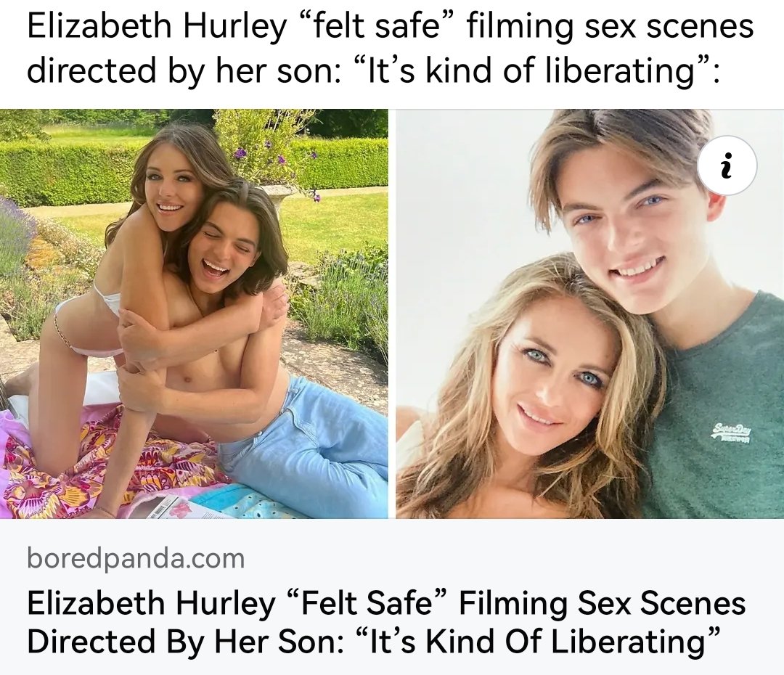Click the gray link preview card footer
The width and height of the screenshot is (784, 675).
392,597
